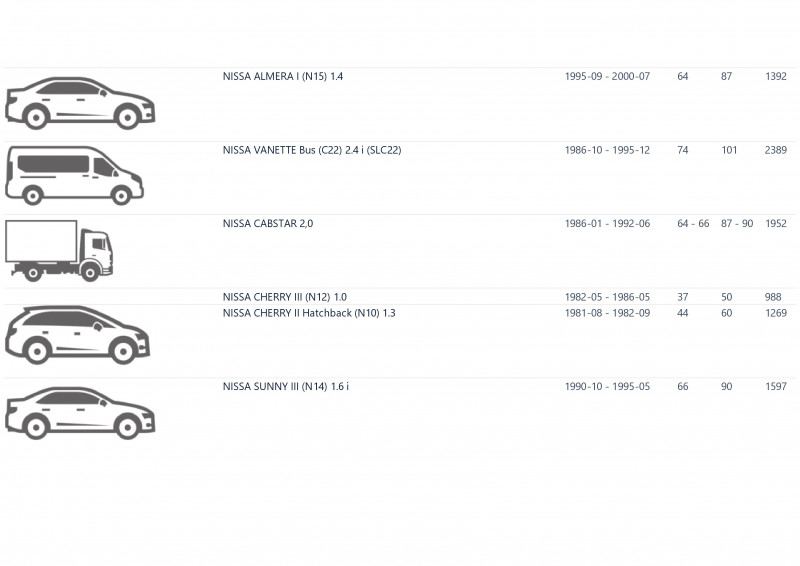Viewport: 800px width, 566px height.
Task: Select the 64 - 66 kW power value
Action: [x=693, y=224]
